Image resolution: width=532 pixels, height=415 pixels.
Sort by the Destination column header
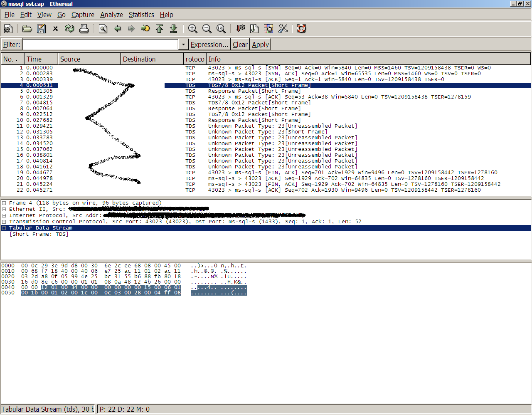click(x=152, y=59)
